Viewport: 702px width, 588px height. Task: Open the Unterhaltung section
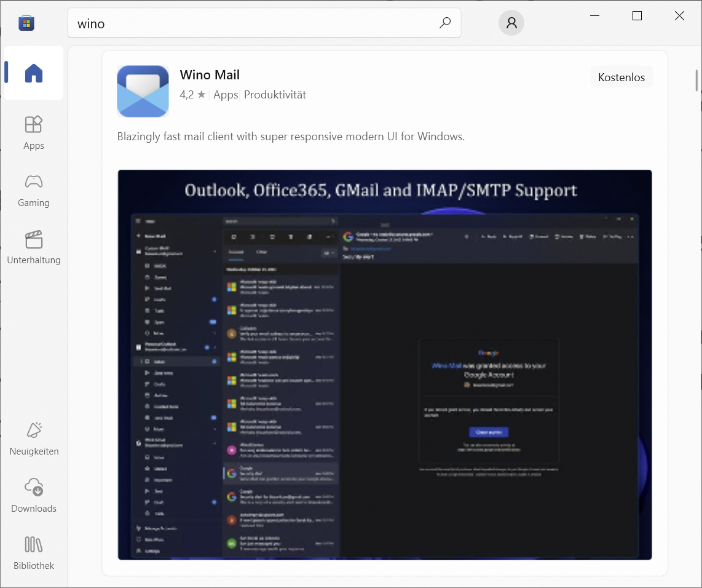pyautogui.click(x=34, y=247)
